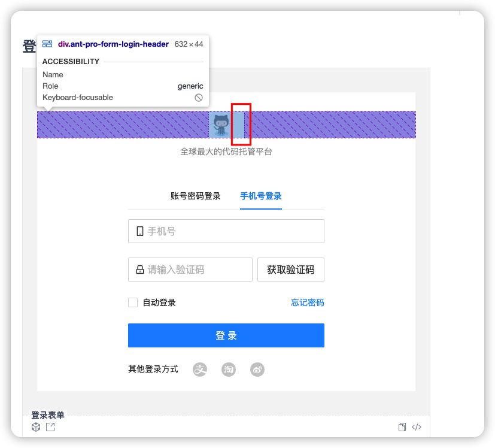Screen dimensions: 495x448
Task: Click the Role generic value
Action: pyautogui.click(x=190, y=86)
